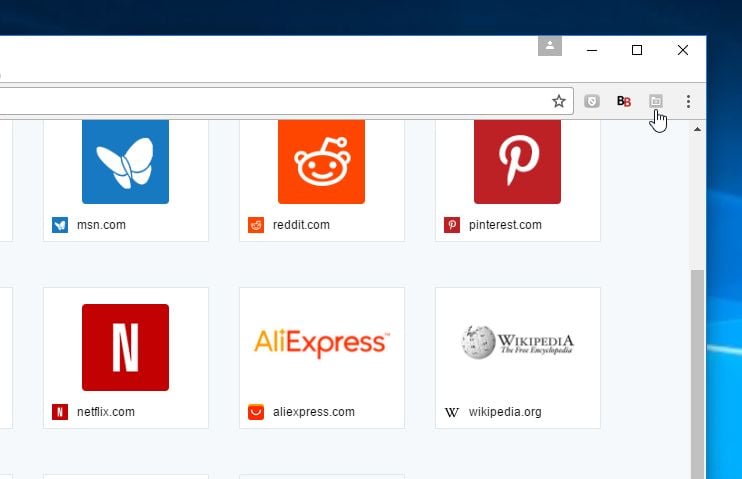The width and height of the screenshot is (742, 479).
Task: Click the BB extension icon
Action: tap(624, 101)
